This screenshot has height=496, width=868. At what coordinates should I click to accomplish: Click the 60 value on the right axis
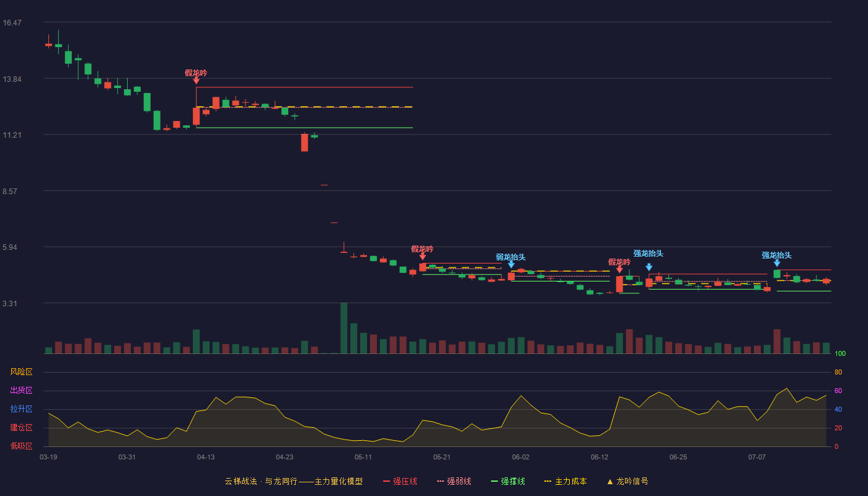coord(838,391)
